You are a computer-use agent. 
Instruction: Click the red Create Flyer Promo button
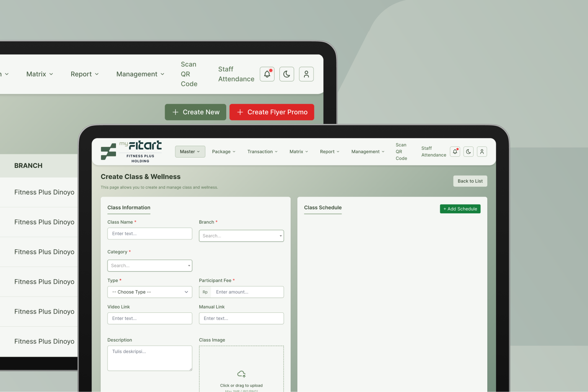272,112
